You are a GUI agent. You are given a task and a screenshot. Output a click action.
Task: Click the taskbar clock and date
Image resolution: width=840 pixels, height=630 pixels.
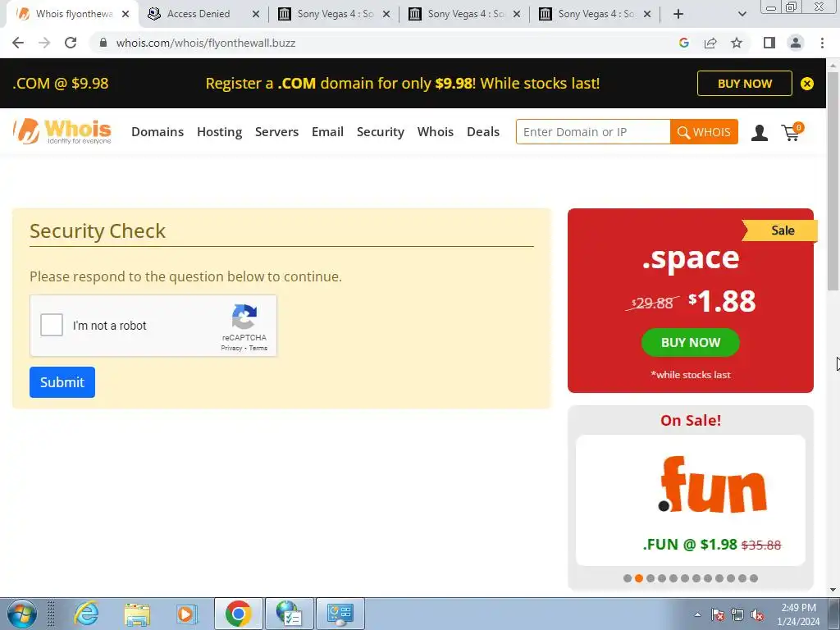pos(798,614)
